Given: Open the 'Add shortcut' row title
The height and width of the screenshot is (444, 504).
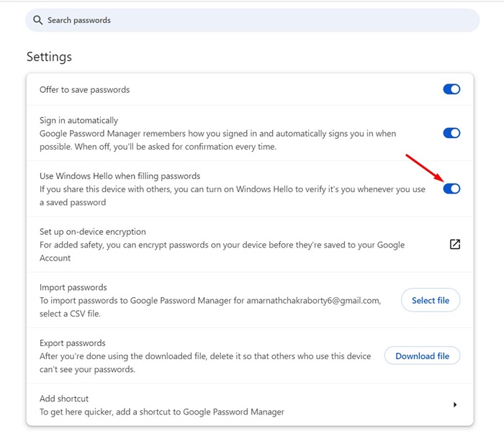Looking at the screenshot, I should coord(64,399).
